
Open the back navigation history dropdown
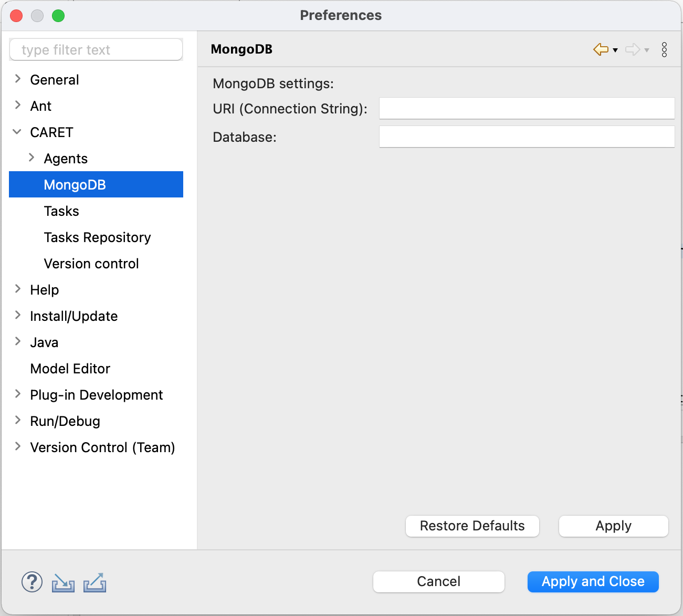(614, 50)
